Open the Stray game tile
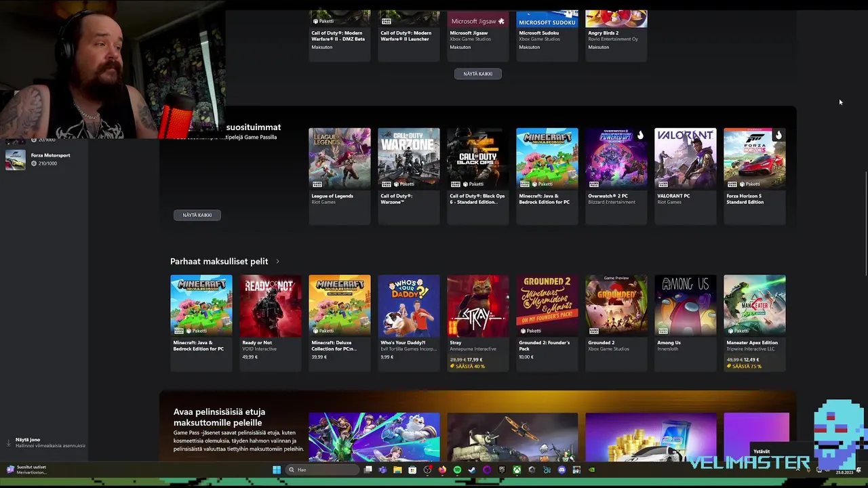868x488 pixels. 478,323
